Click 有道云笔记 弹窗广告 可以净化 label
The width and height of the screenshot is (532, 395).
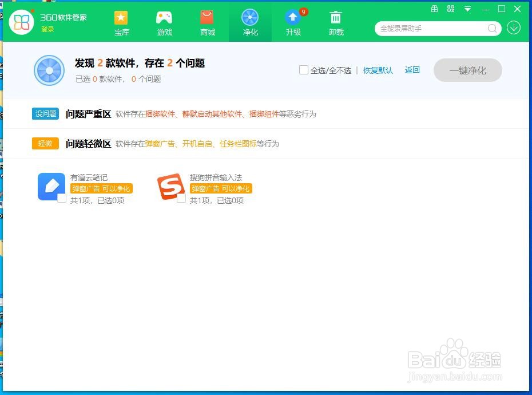(x=101, y=188)
